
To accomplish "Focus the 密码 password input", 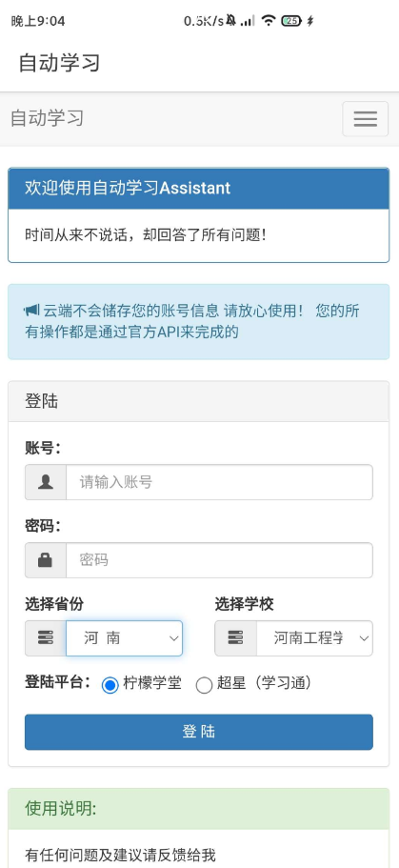I will click(219, 560).
